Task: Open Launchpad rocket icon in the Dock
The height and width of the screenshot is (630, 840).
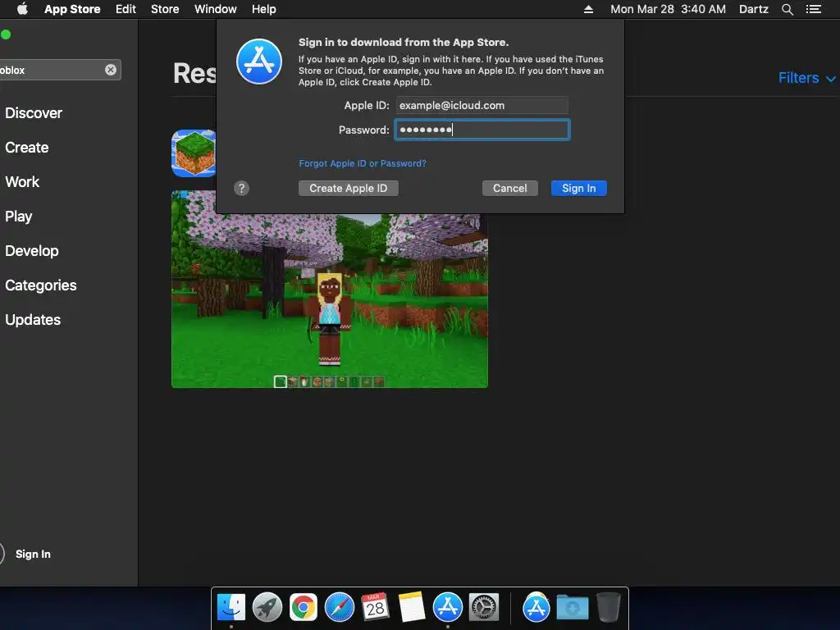Action: 267,608
